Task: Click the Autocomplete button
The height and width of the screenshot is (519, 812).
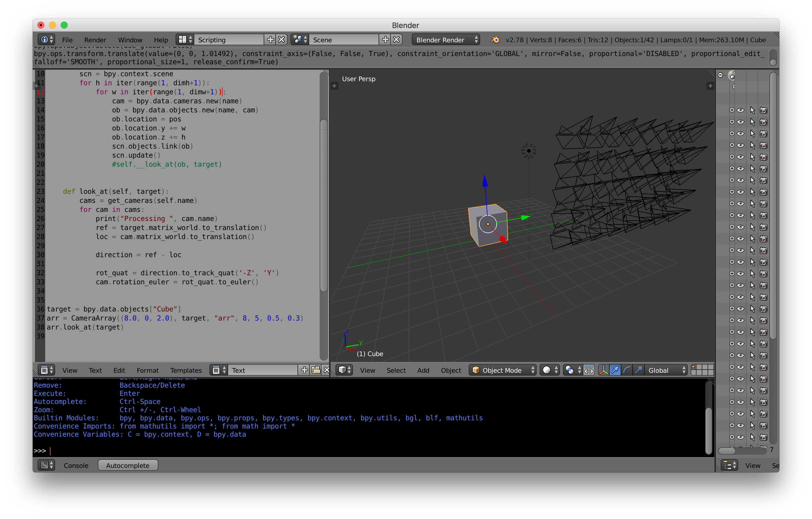Action: 128,465
